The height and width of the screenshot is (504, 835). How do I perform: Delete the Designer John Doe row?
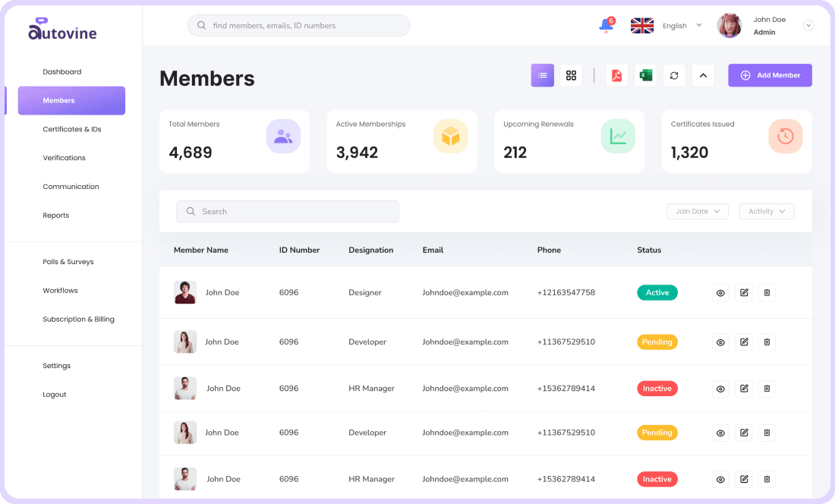767,293
